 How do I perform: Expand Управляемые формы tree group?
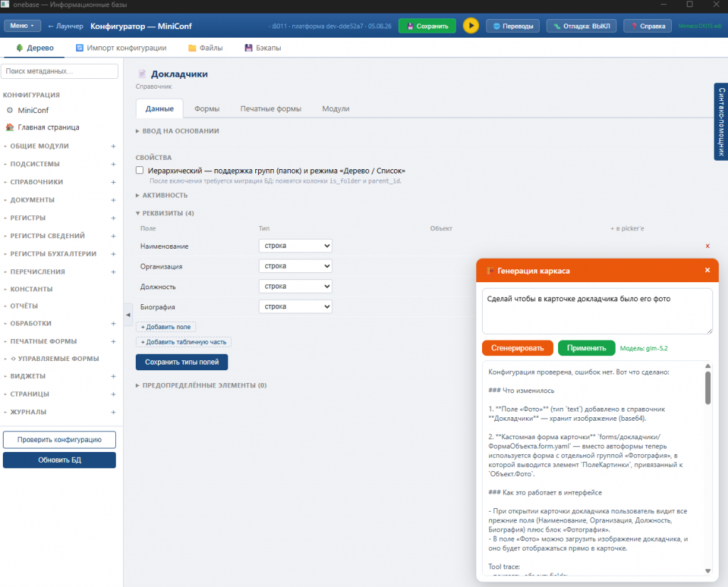coord(54,359)
